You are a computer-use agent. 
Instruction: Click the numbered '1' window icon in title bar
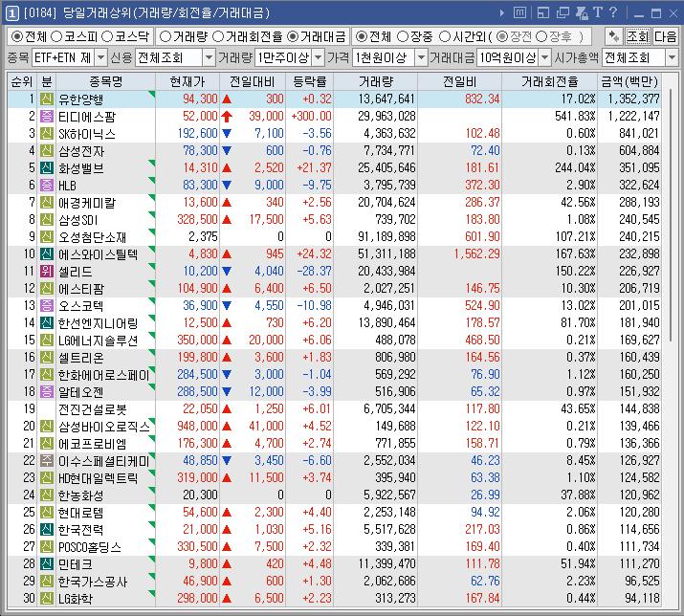pyautogui.click(x=11, y=13)
